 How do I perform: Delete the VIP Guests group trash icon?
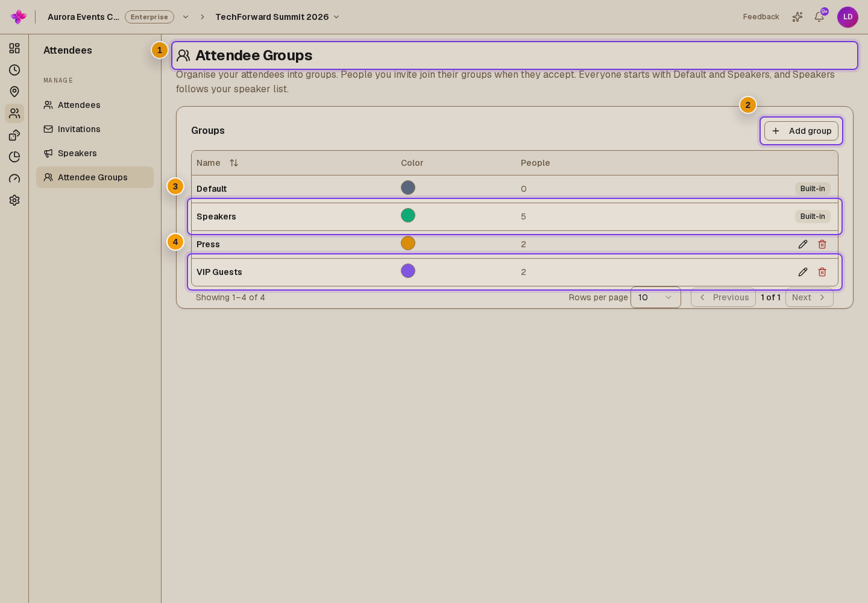(822, 272)
